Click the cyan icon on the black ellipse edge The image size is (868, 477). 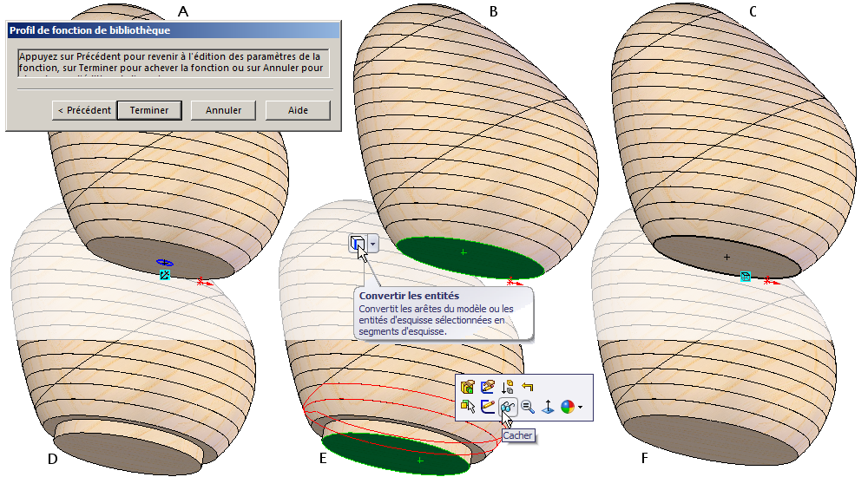point(745,276)
